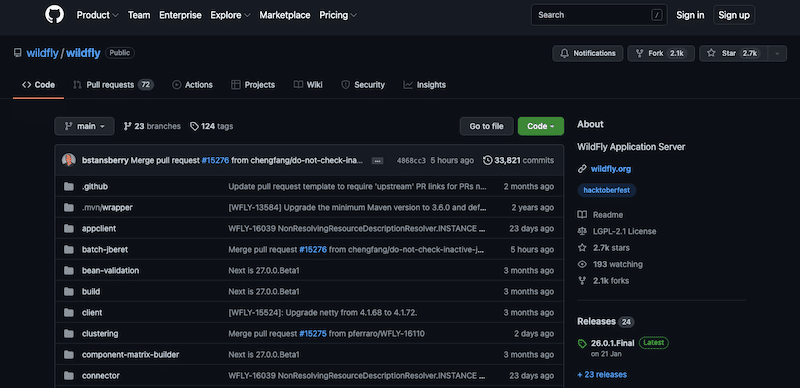This screenshot has height=388, width=800.
Task: Click the Notifications button
Action: 587,53
